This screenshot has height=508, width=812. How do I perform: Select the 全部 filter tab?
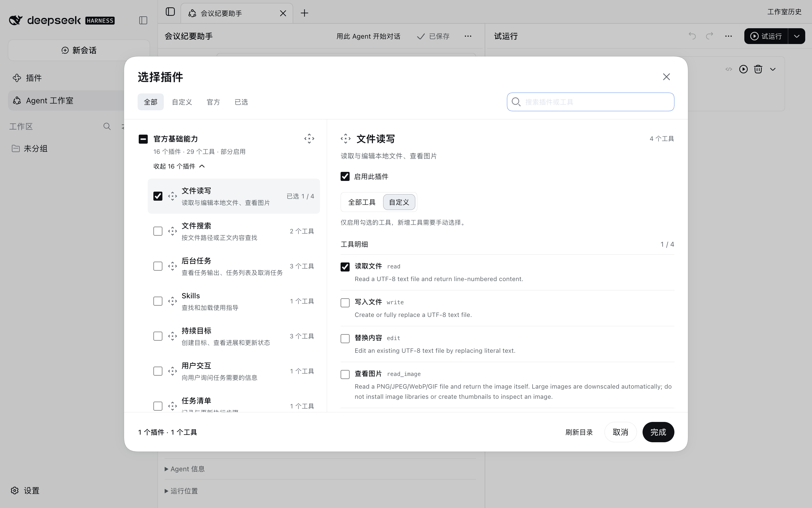[151, 102]
